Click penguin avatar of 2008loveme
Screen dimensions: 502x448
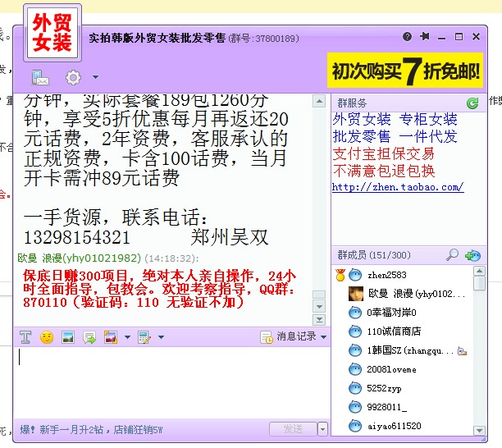pyautogui.click(x=354, y=369)
